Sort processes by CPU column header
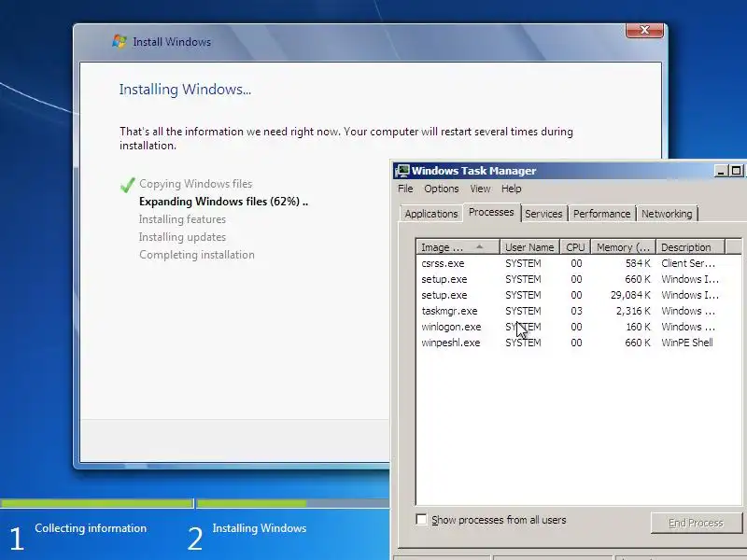Image resolution: width=747 pixels, height=560 pixels. (575, 247)
